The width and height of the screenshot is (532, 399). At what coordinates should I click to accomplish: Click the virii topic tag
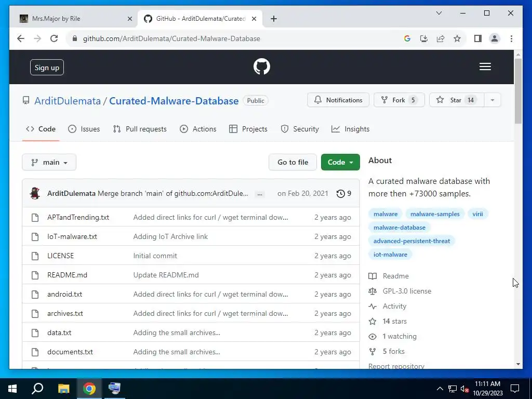477,214
